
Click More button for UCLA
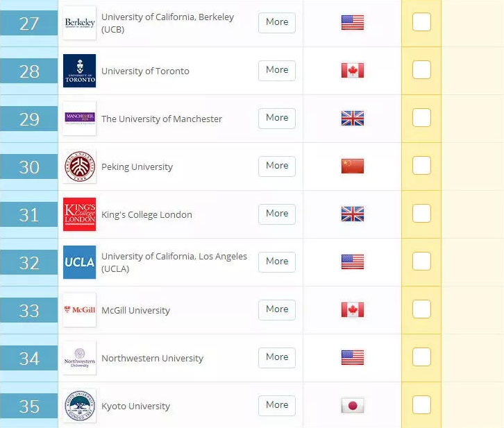tap(277, 262)
